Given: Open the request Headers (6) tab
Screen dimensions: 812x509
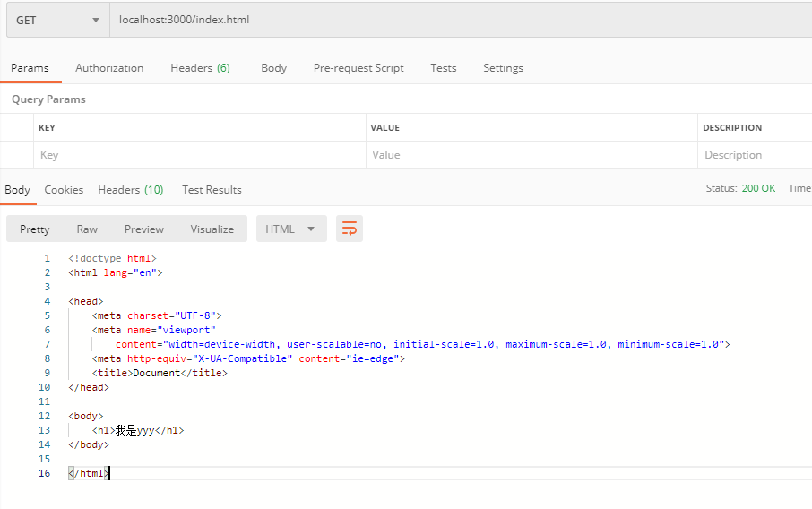Looking at the screenshot, I should pos(200,68).
